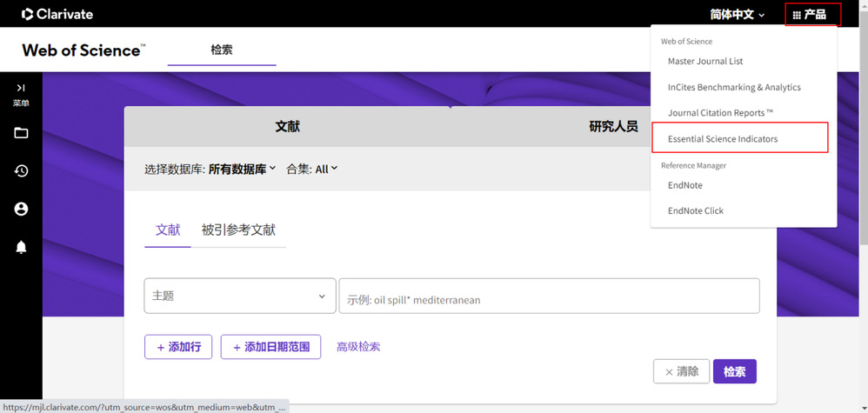Open the folder icon in sidebar
This screenshot has width=868, height=413.
(21, 133)
